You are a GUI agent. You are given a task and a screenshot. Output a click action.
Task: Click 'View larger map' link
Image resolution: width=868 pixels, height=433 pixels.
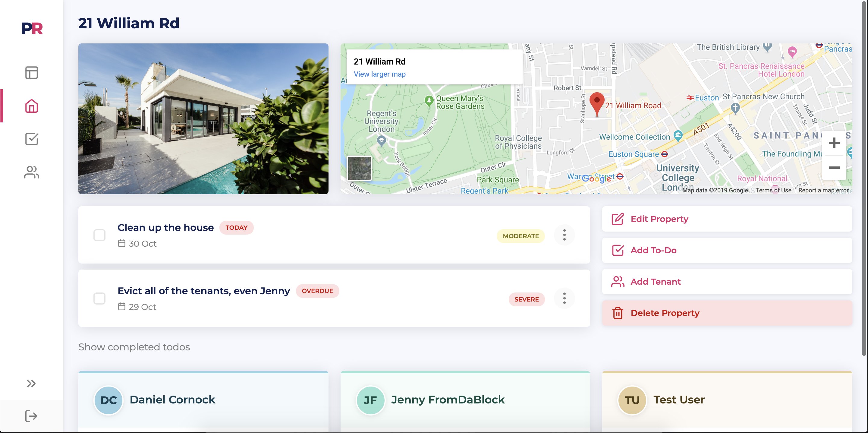click(x=379, y=74)
